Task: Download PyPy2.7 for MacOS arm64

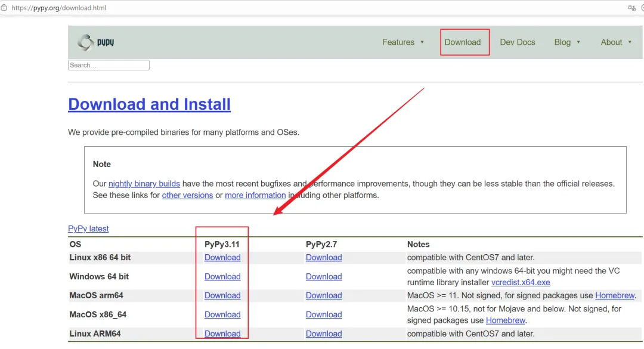Action: [324, 295]
